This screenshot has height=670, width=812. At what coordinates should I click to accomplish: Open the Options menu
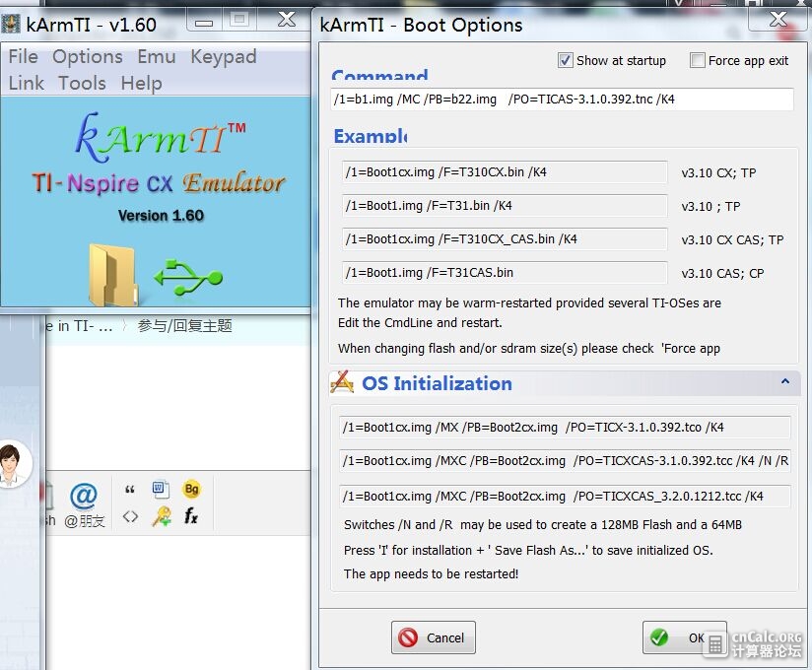pos(88,56)
